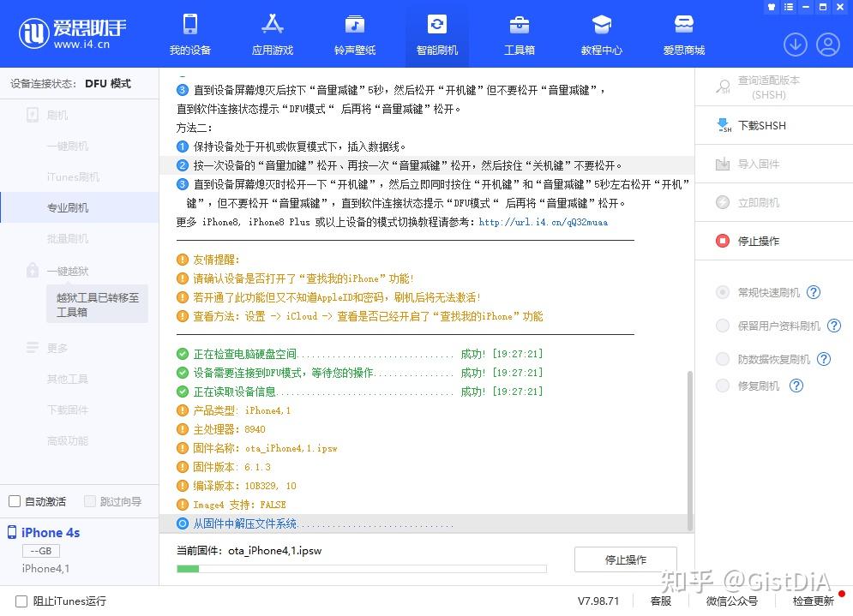Open help for 修复刷机
853x616 pixels.
click(x=796, y=386)
